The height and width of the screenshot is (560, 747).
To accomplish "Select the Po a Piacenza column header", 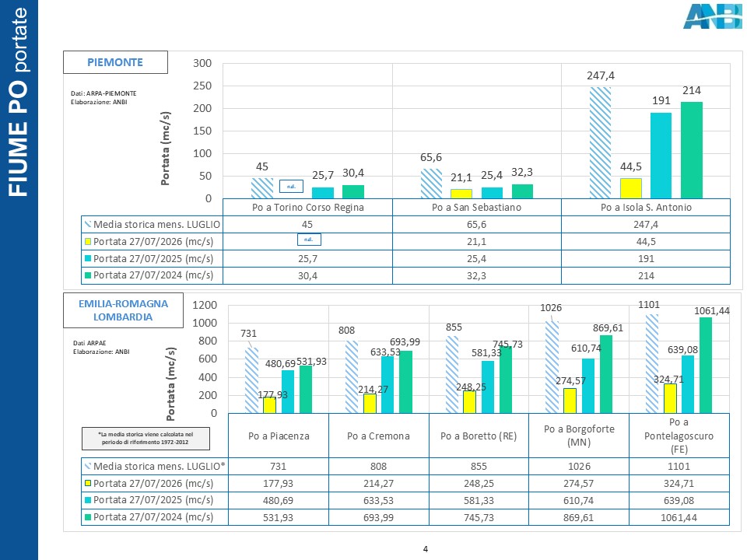I will click(279, 436).
